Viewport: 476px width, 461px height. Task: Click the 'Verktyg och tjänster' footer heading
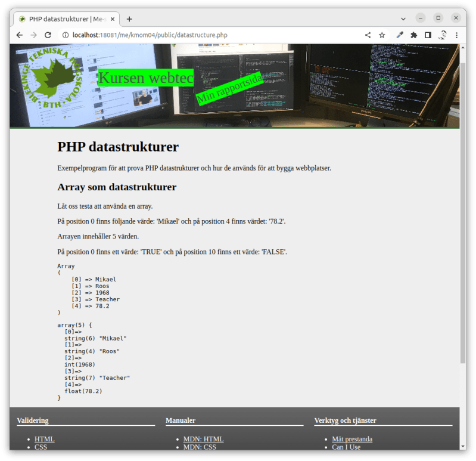pyautogui.click(x=345, y=420)
